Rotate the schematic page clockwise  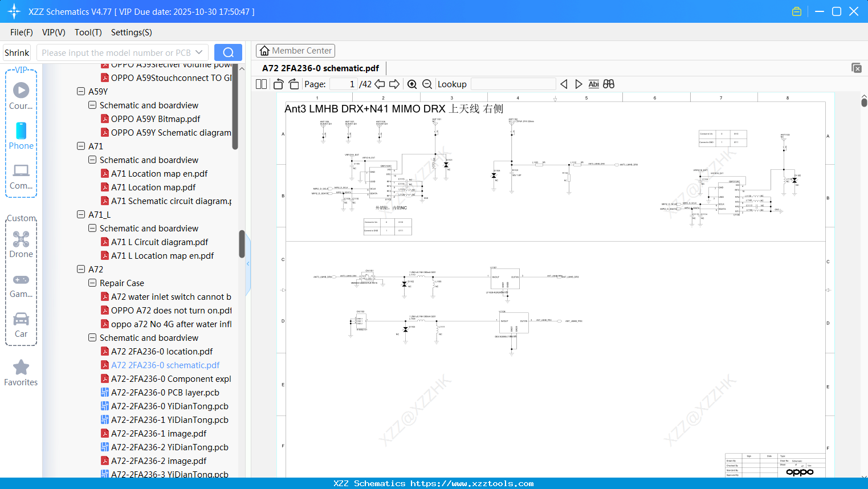click(293, 84)
